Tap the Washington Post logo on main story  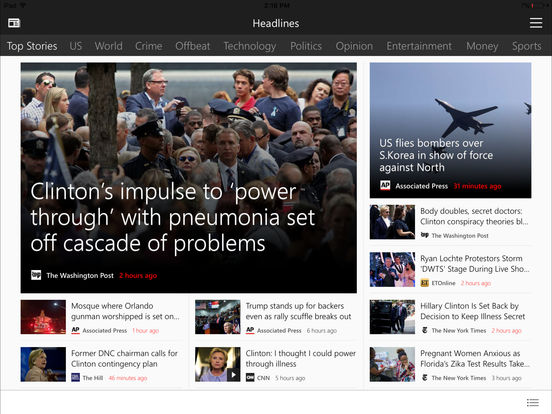(36, 275)
